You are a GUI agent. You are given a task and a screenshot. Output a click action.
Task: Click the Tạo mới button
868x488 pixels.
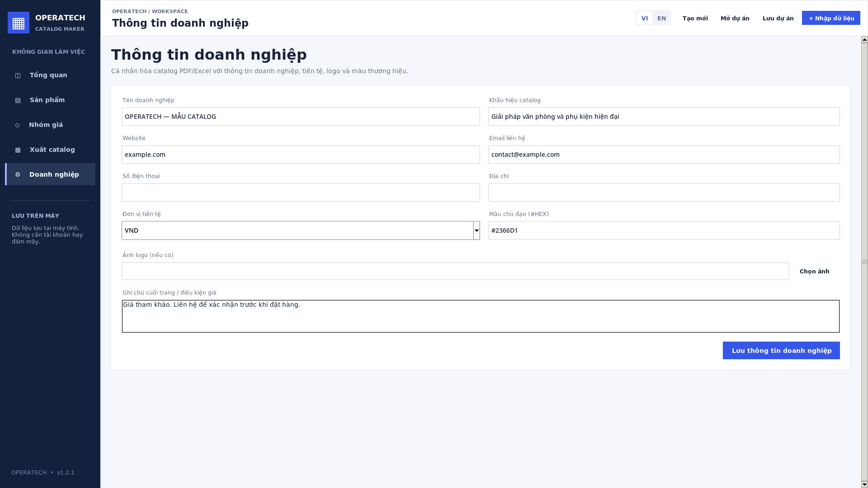point(695,18)
